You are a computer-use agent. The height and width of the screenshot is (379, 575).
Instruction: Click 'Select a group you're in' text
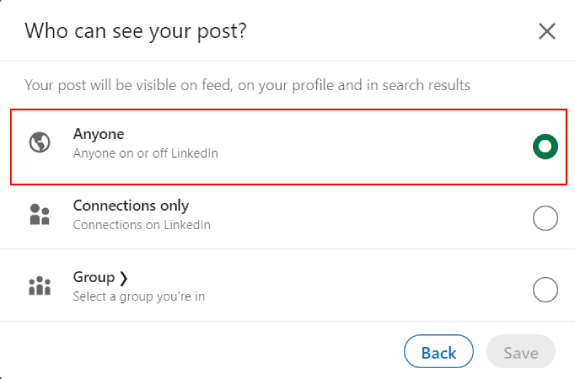click(x=139, y=296)
